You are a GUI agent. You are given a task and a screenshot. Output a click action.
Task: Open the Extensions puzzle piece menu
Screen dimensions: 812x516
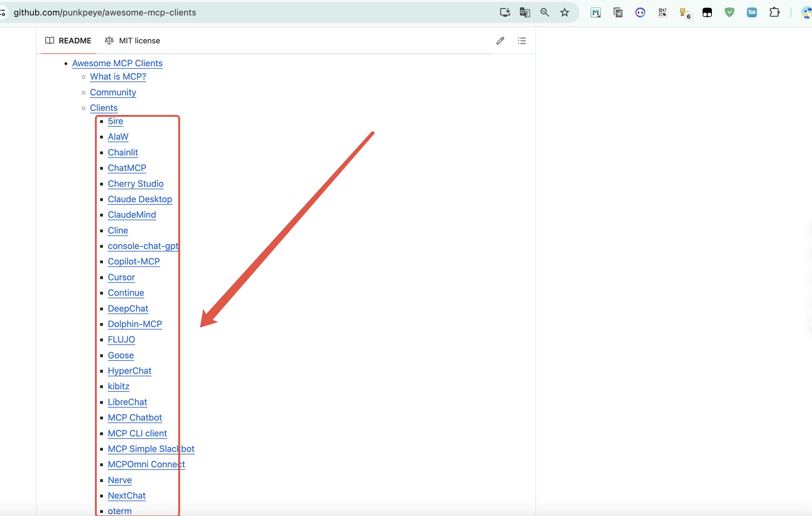coord(774,12)
